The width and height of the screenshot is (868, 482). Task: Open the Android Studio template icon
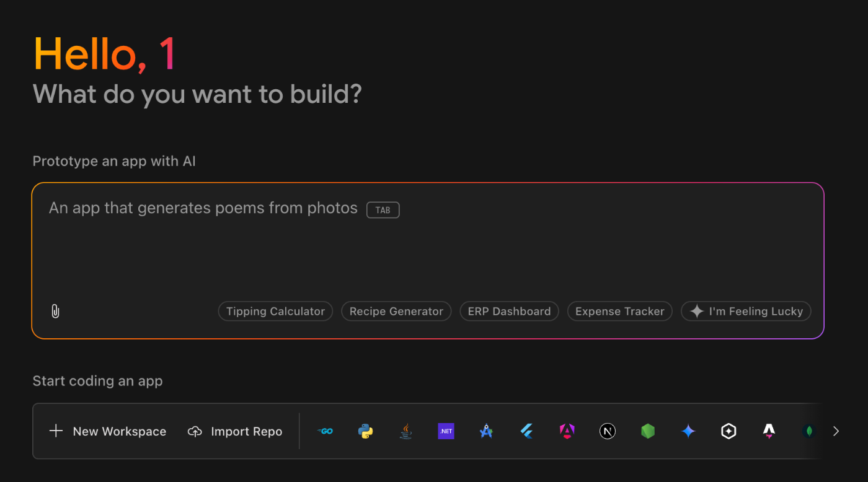[486, 431]
